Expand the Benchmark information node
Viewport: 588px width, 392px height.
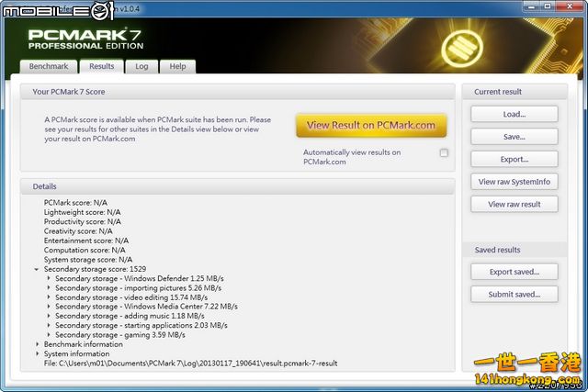[37, 344]
